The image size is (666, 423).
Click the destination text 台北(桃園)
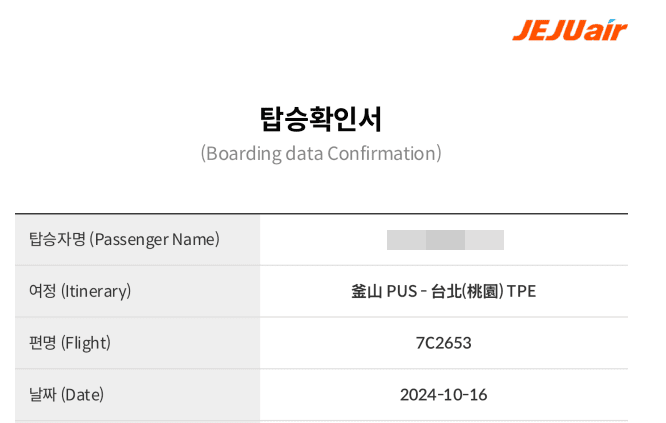(468, 291)
